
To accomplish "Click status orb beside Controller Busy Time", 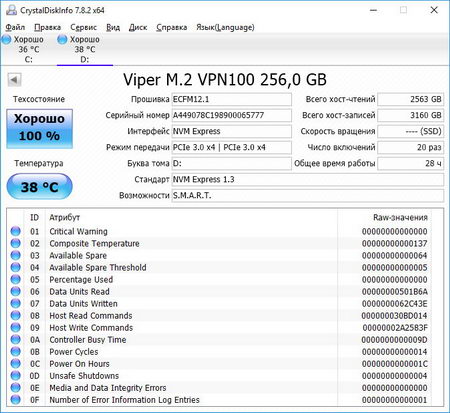I will tap(15, 339).
